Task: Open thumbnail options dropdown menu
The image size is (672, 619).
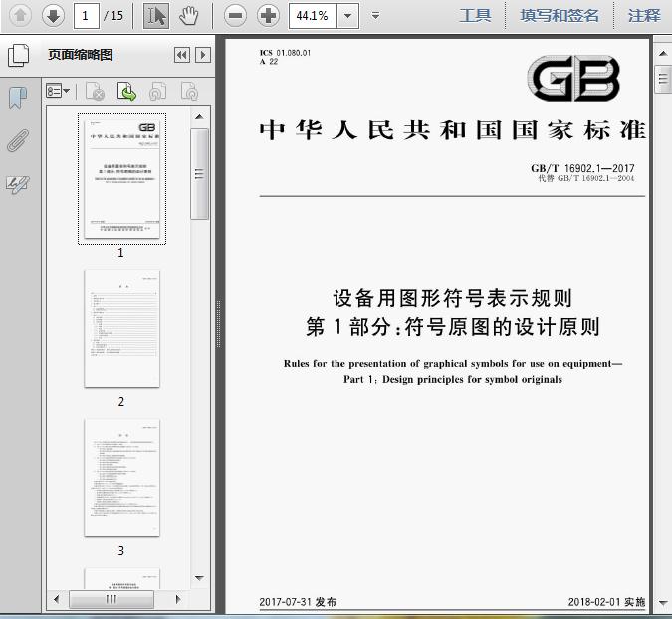Action: coord(58,91)
